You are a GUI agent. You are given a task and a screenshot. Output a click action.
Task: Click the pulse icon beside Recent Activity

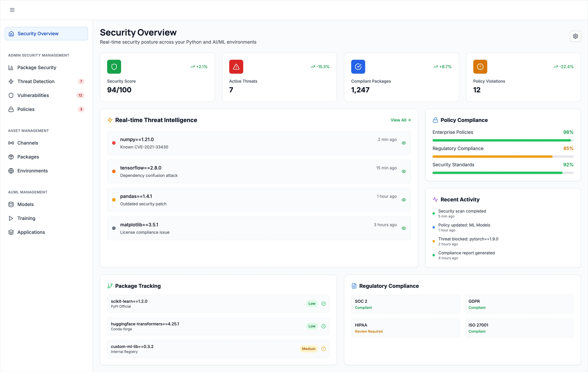[x=435, y=199]
